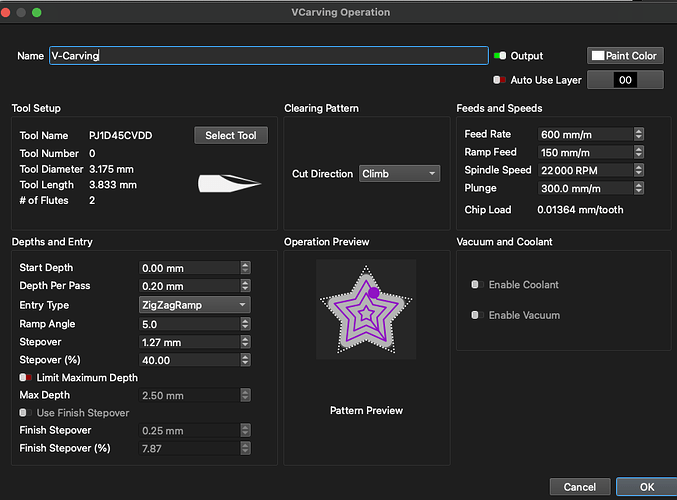
Task: Click the Finish Stepover 0.25 mm field
Action: [x=190, y=430]
